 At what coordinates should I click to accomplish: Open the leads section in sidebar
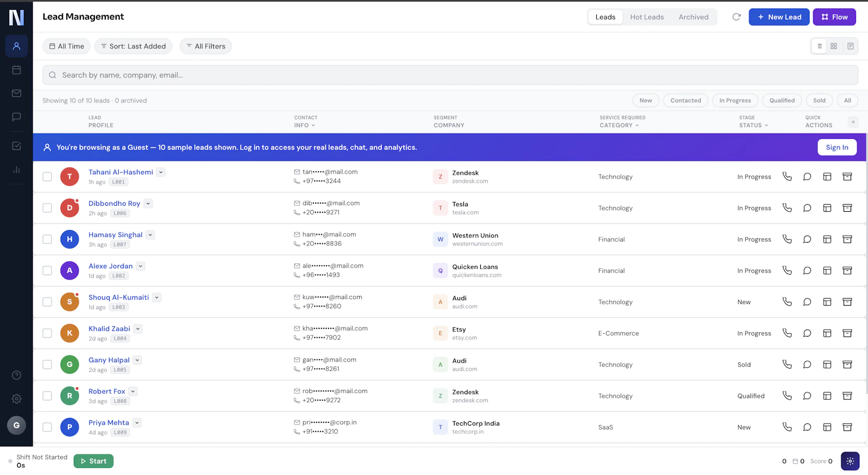[16, 46]
